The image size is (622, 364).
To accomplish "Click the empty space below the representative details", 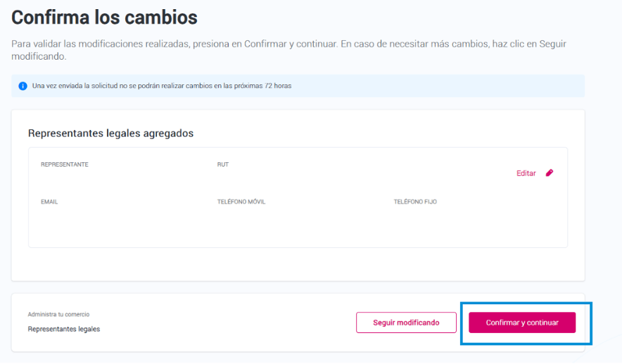I will click(298, 264).
